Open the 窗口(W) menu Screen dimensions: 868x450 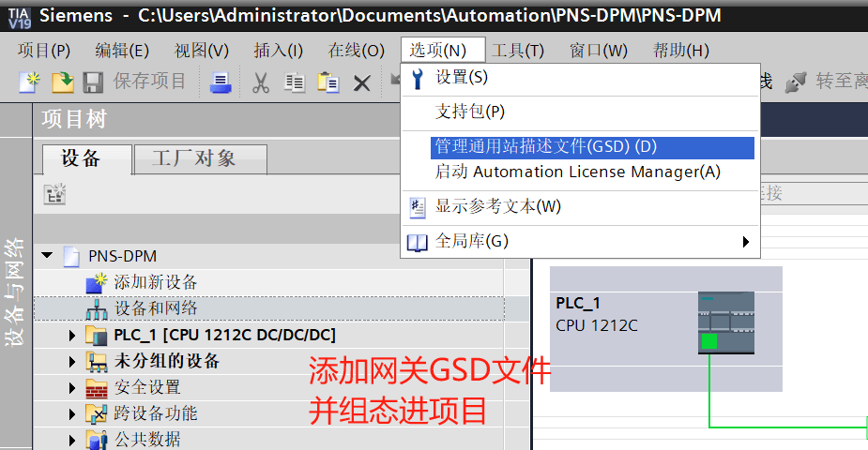coord(599,51)
